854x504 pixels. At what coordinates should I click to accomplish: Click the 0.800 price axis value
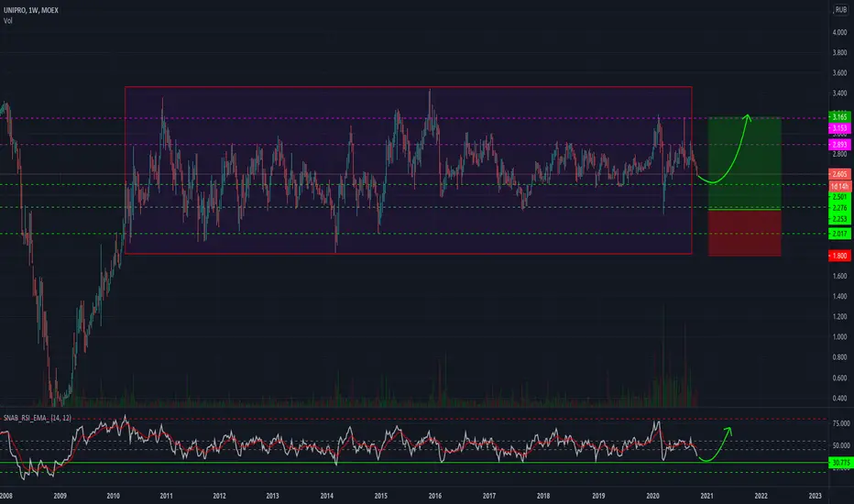click(839, 357)
